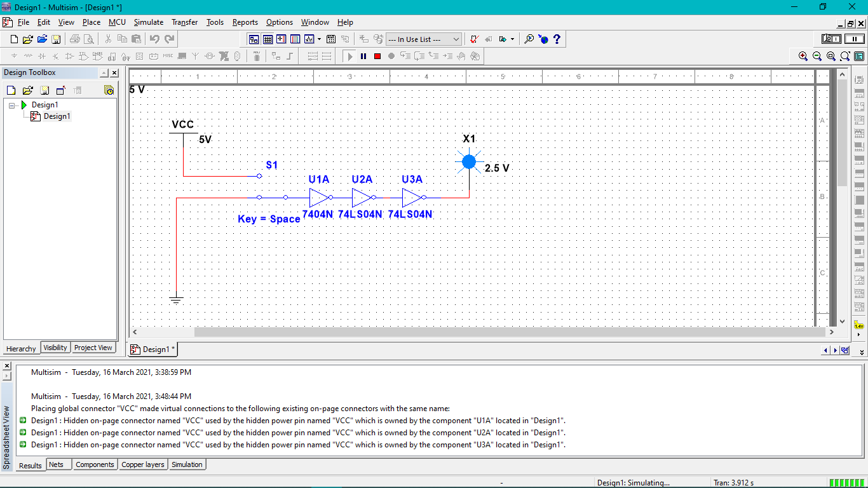Open the Place Source component icon
Screen dimensions: 868x488
click(14, 56)
